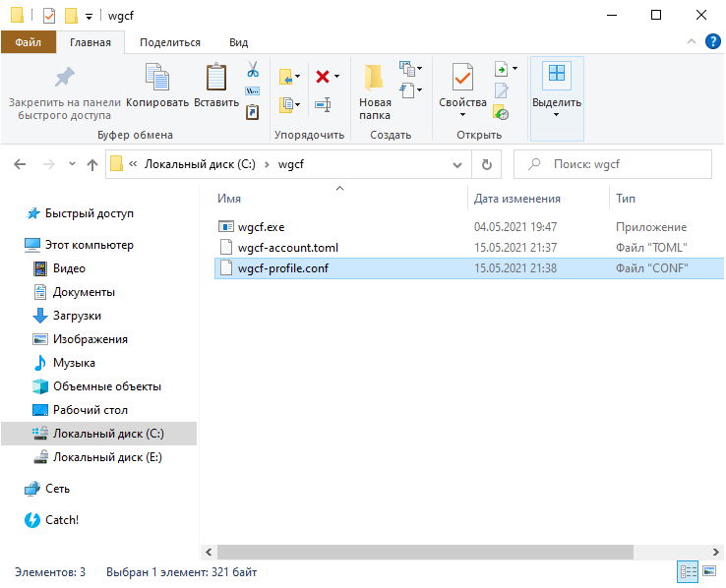The image size is (726, 588).
Task: Select Быстрый доступ in navigation pane
Action: point(89,213)
